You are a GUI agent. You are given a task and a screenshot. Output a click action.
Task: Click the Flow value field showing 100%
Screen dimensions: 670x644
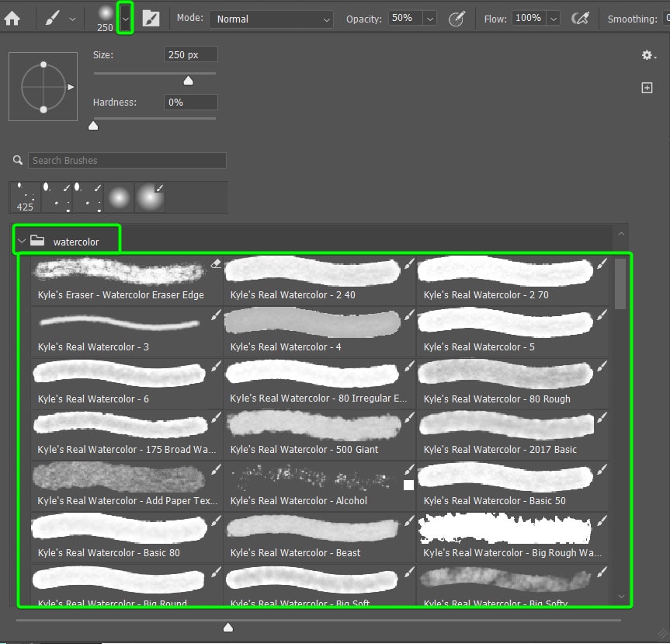[529, 18]
